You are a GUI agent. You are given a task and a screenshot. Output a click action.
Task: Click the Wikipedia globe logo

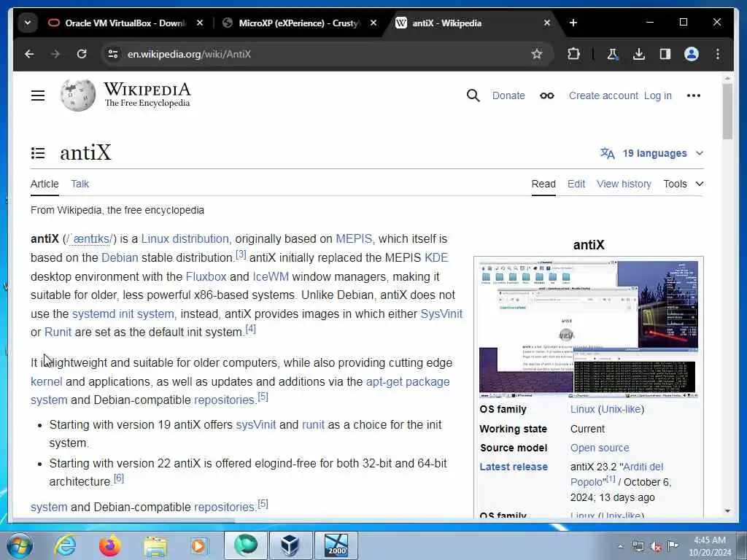point(77,96)
